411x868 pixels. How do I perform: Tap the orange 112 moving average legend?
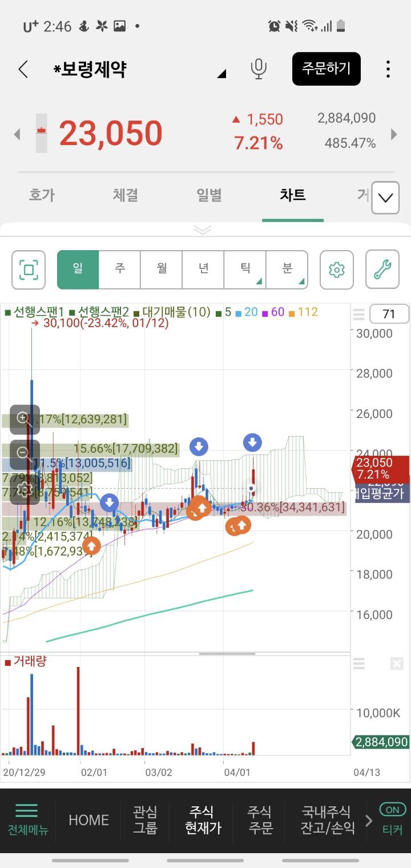pos(304,312)
